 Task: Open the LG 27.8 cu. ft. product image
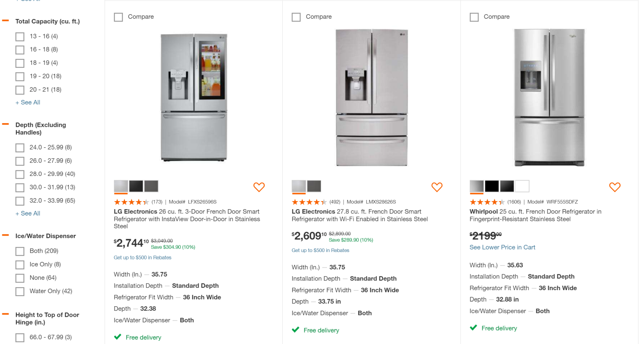371,97
